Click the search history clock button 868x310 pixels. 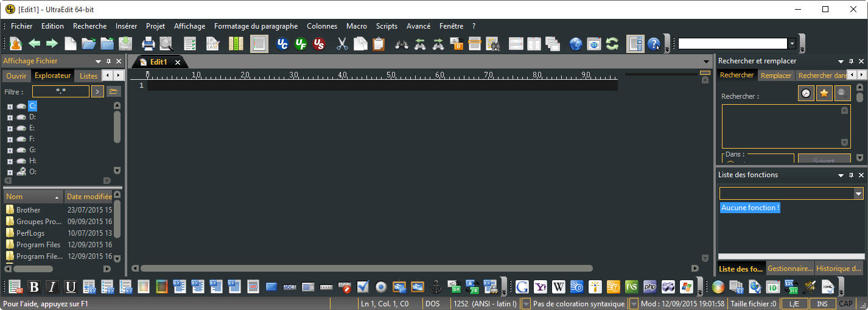[806, 93]
